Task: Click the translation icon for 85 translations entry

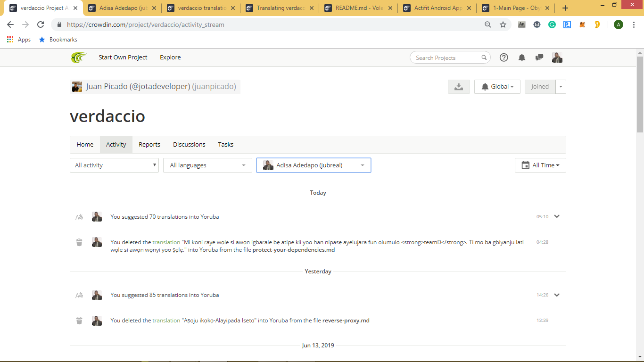Action: click(79, 295)
